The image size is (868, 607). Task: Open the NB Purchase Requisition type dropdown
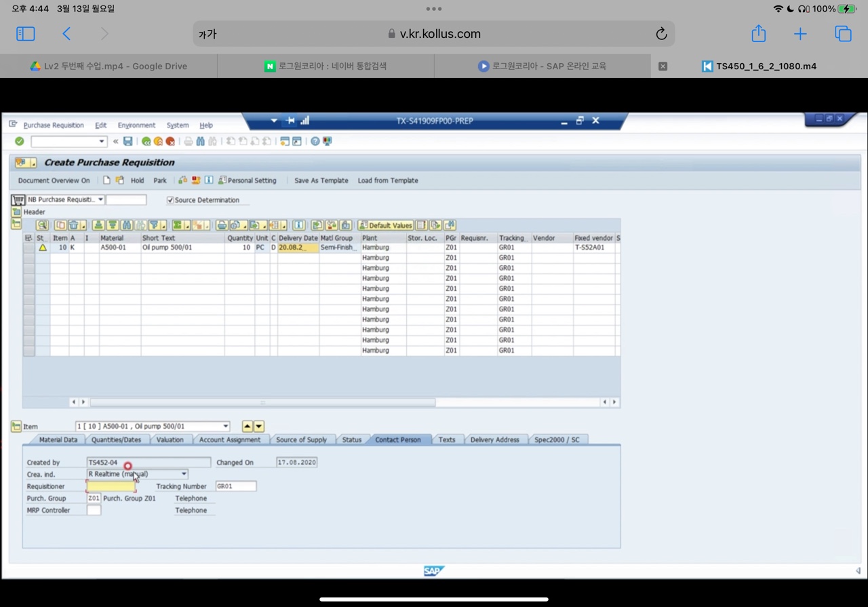100,200
